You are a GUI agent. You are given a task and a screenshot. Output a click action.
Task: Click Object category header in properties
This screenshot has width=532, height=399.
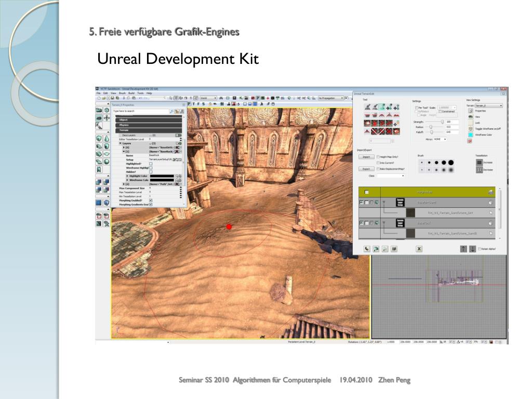click(149, 120)
